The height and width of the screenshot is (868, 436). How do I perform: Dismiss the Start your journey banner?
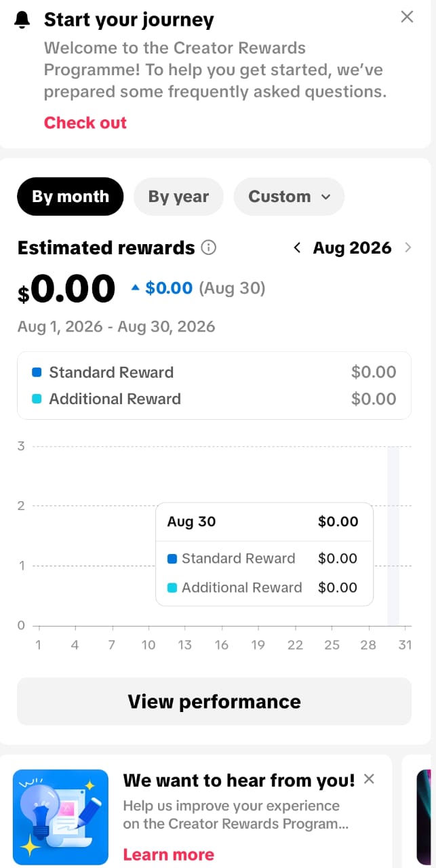coord(407,17)
